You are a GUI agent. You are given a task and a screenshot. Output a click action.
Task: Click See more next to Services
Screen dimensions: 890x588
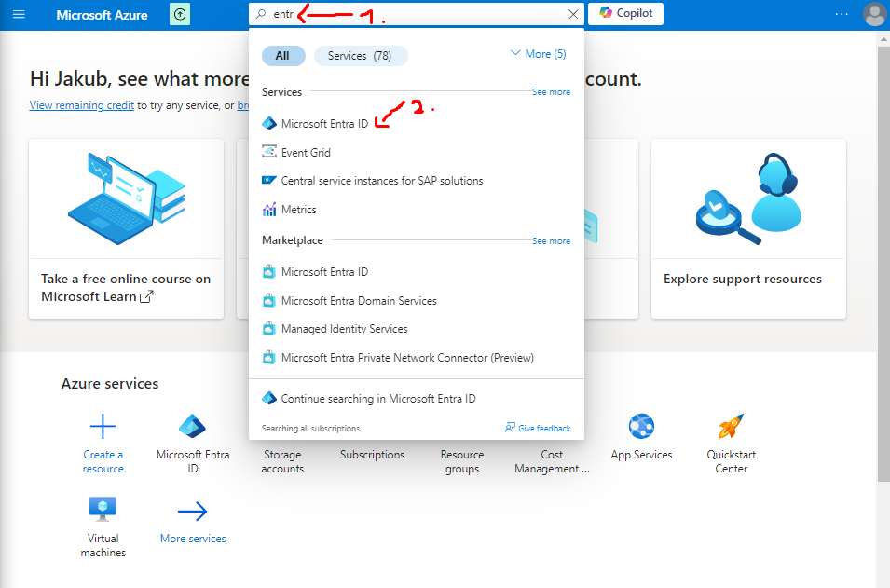point(551,92)
